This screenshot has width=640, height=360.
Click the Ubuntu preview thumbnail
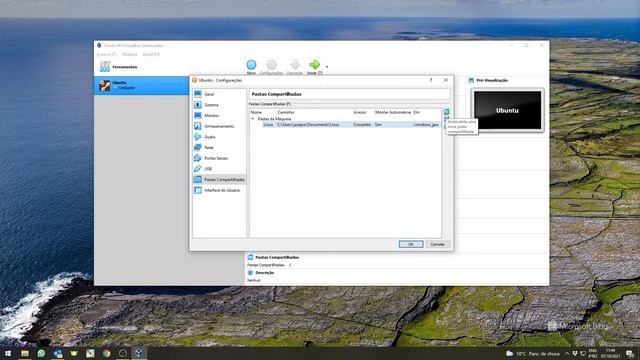click(507, 110)
